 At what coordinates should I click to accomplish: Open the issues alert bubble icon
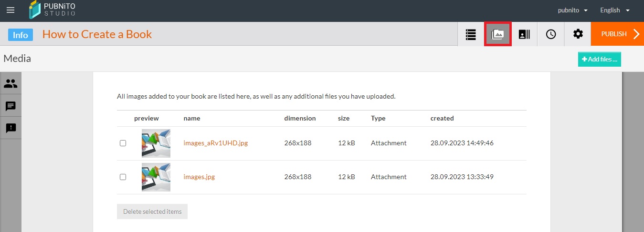(x=11, y=128)
